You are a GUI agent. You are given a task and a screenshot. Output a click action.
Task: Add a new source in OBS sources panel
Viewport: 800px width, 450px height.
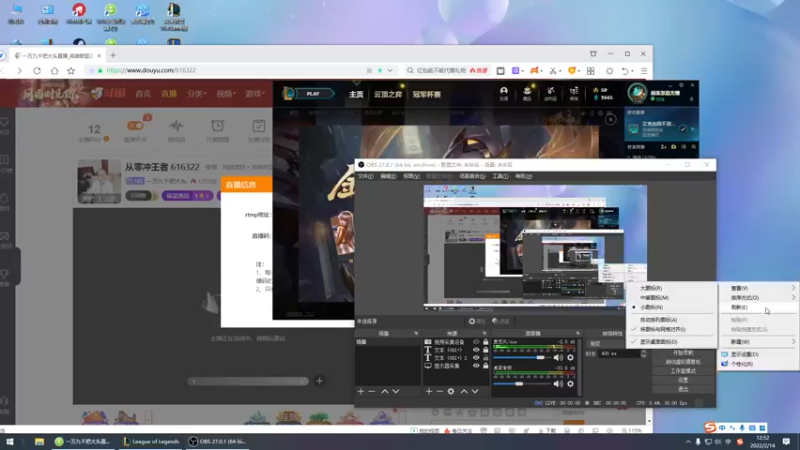point(429,391)
